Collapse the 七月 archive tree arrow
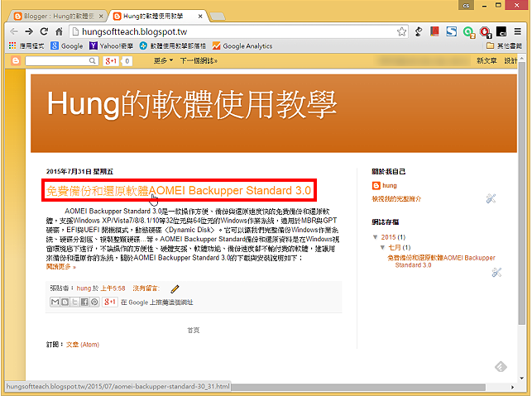Viewport: 532px width, 400px height. (x=383, y=247)
